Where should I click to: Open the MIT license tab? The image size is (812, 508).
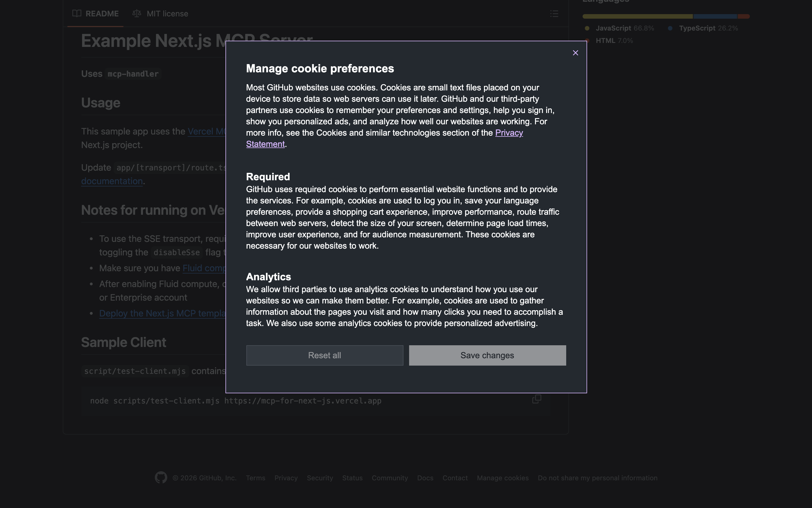point(167,14)
